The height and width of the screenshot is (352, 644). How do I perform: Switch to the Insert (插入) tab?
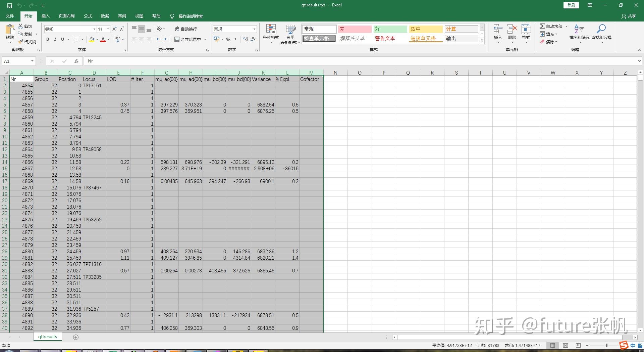[x=45, y=16]
